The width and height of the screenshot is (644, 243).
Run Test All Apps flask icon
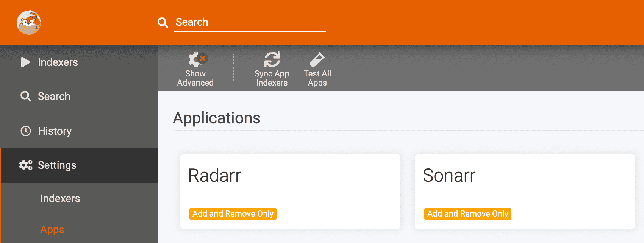pyautogui.click(x=317, y=59)
